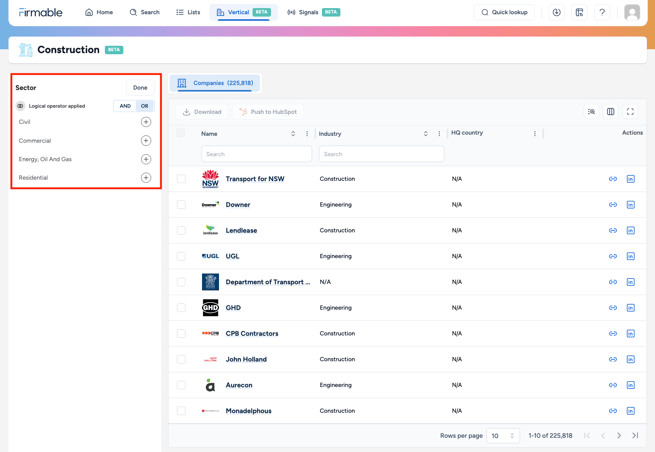Focus the Industry column search field
Image resolution: width=655 pixels, height=452 pixels.
pos(381,154)
